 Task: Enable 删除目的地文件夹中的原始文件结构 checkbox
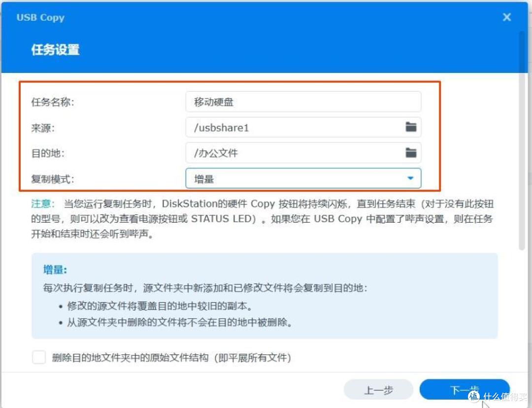(x=39, y=357)
